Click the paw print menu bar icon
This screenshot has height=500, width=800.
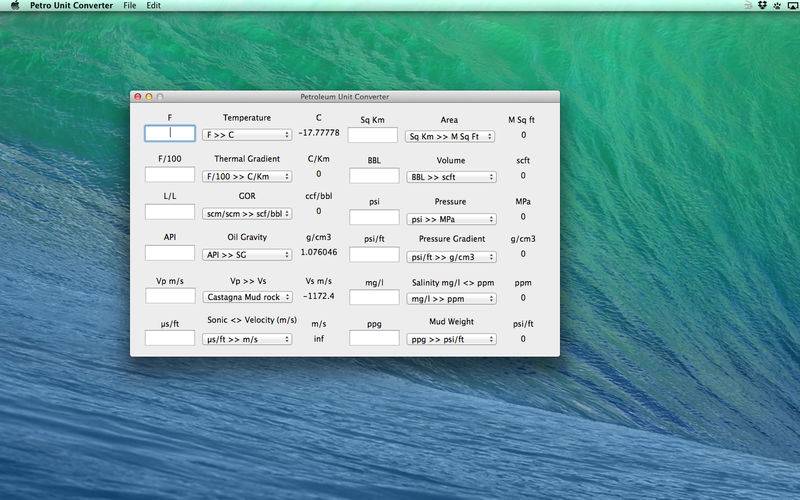[777, 6]
